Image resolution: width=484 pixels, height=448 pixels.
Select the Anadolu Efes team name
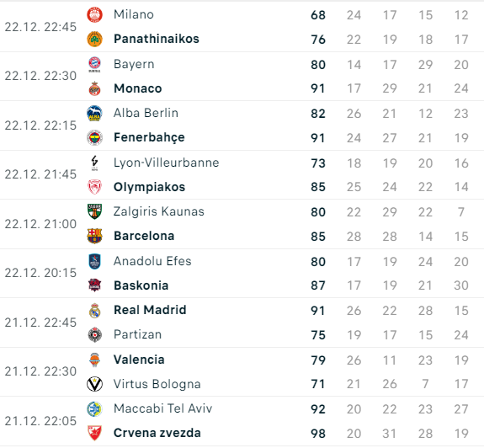click(152, 261)
